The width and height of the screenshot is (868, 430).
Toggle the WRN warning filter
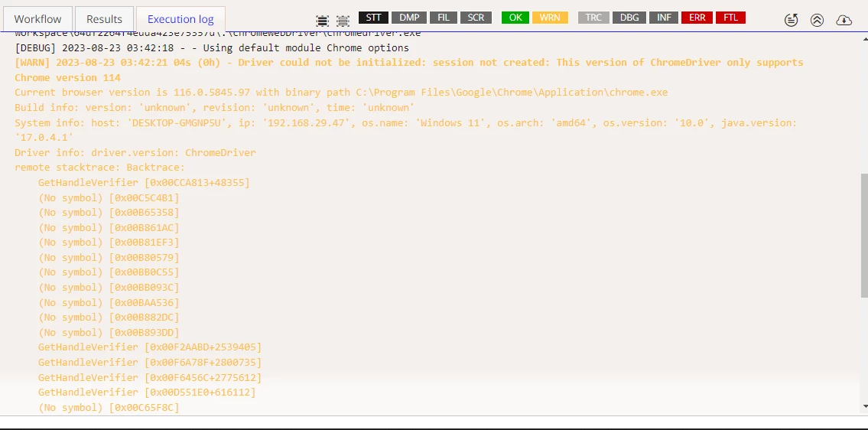point(550,18)
